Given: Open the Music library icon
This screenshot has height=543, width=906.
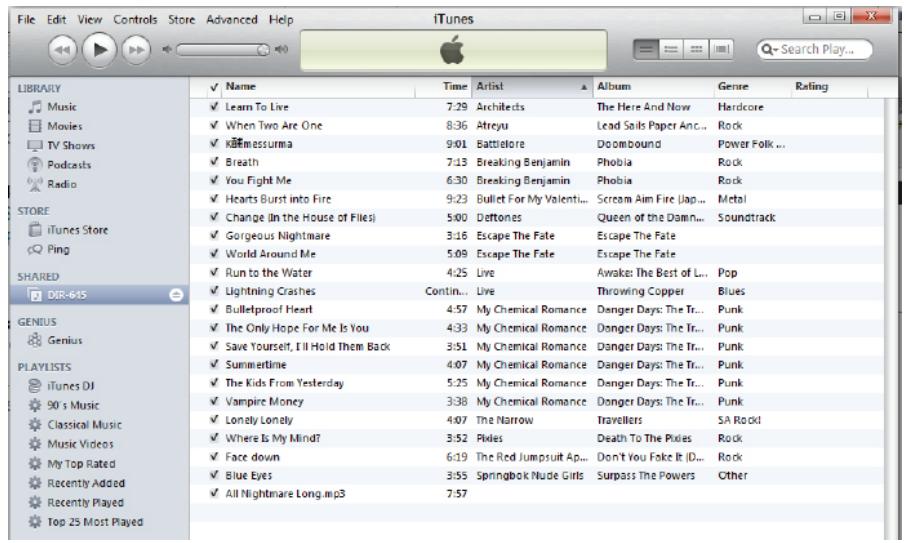Looking at the screenshot, I should coord(35,107).
